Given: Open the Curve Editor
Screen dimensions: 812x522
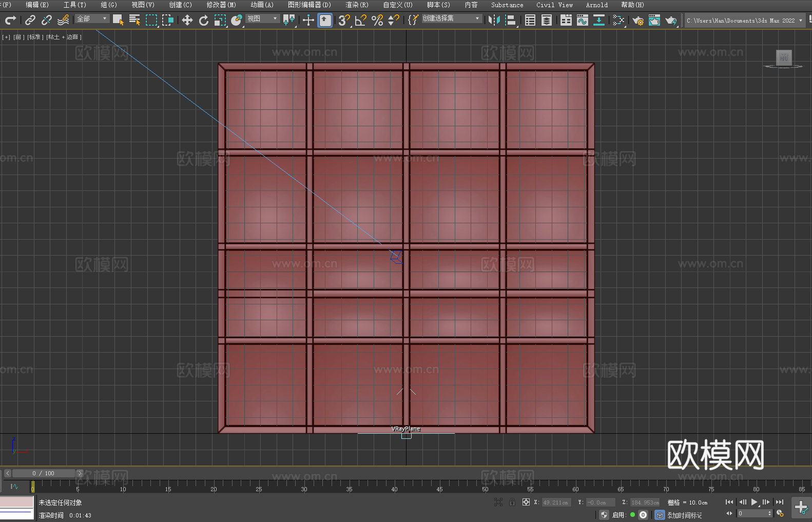Looking at the screenshot, I should (583, 20).
